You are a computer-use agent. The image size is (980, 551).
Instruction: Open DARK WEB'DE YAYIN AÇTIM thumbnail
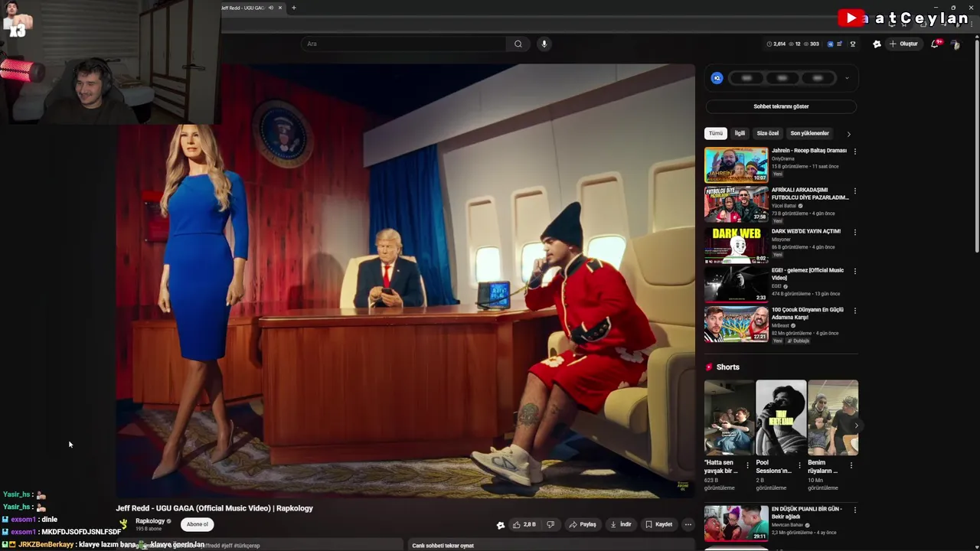pos(736,244)
